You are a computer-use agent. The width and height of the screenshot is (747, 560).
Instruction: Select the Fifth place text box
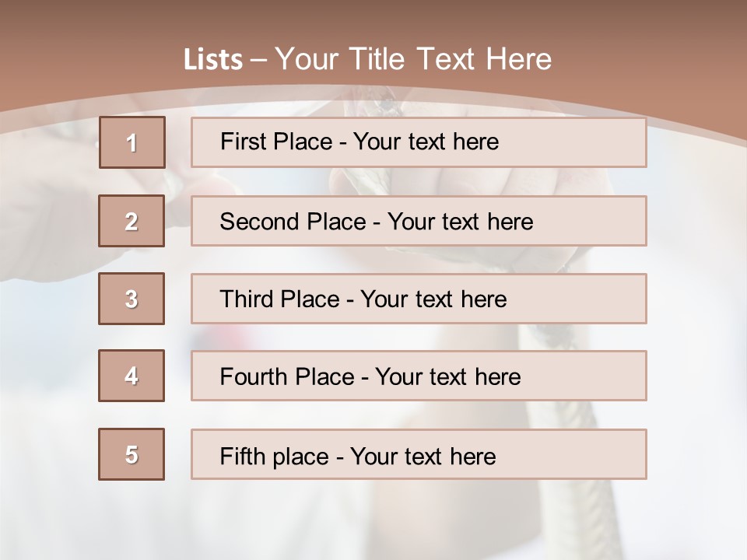tap(419, 454)
